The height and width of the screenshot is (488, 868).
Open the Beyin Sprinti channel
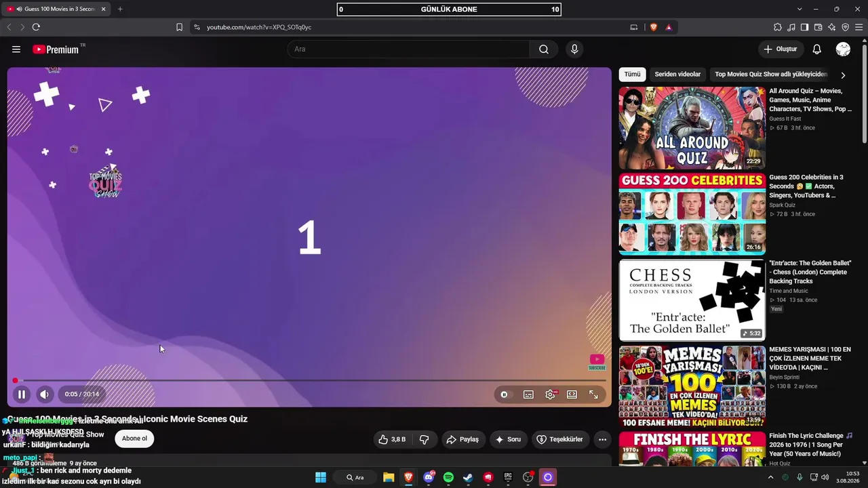pos(785,377)
